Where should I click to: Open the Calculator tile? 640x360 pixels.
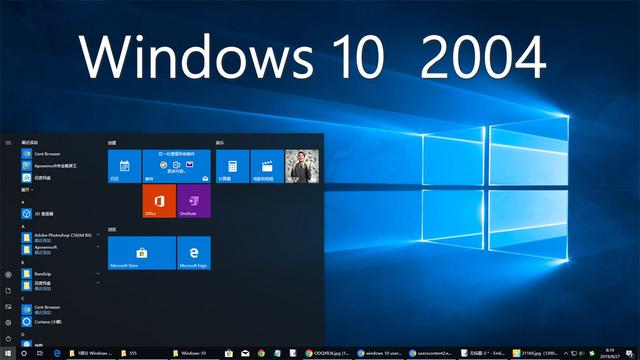click(x=232, y=166)
